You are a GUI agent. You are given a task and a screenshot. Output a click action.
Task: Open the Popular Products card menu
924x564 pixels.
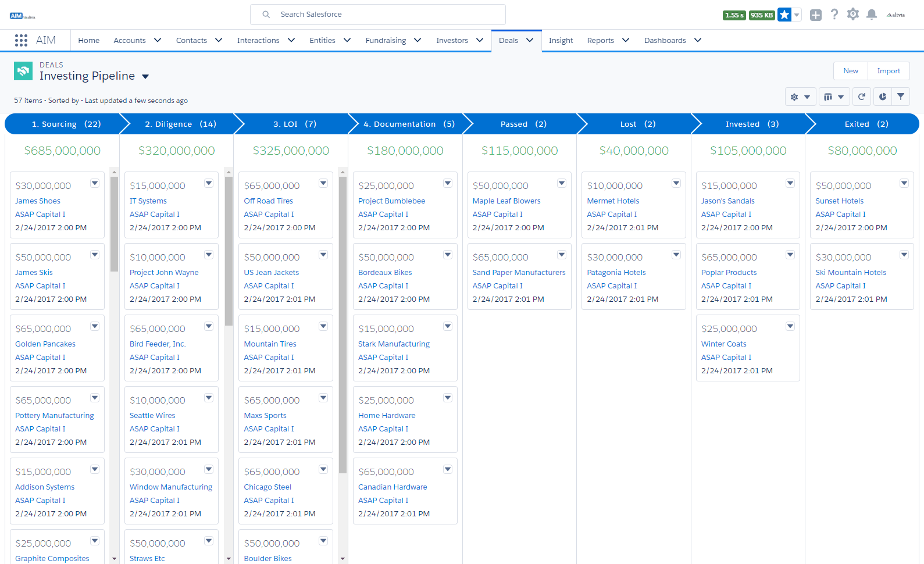[x=790, y=255]
